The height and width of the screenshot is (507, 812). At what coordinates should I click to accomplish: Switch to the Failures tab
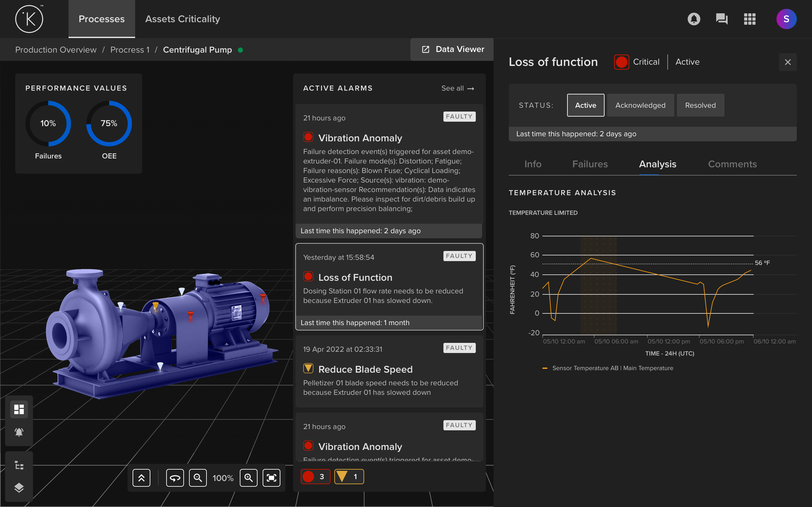coord(590,164)
